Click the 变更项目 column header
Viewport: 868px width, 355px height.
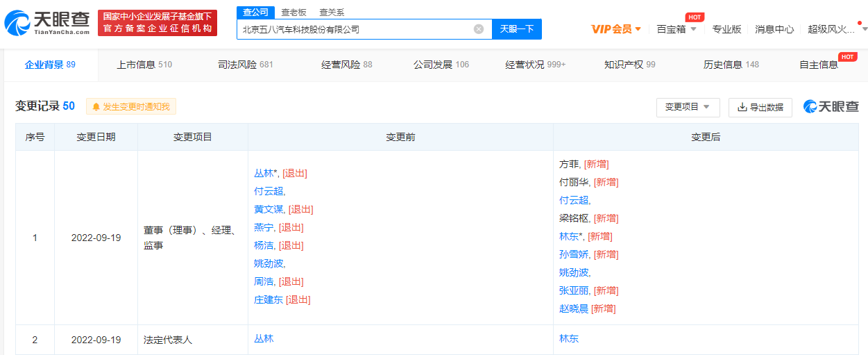pos(193,137)
